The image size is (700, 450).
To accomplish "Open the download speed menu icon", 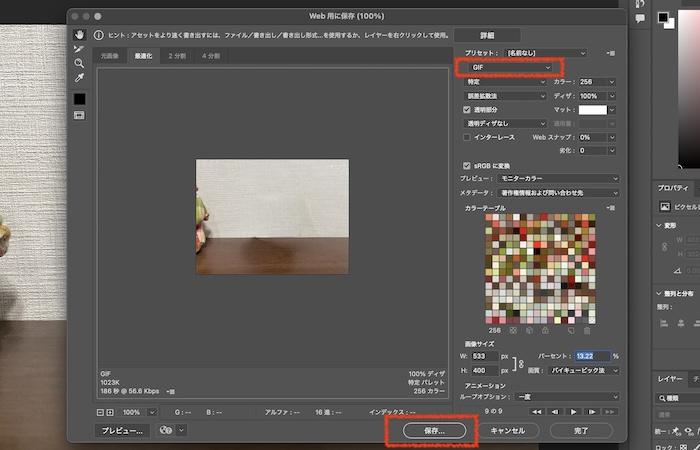I will point(171,392).
